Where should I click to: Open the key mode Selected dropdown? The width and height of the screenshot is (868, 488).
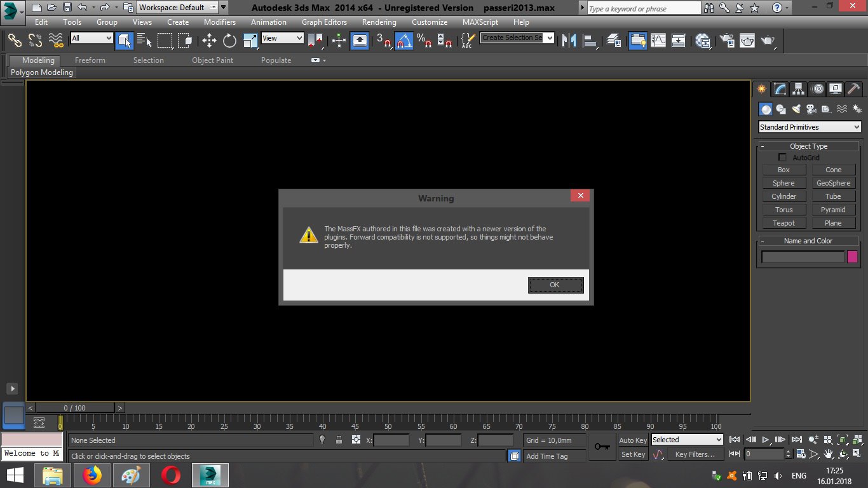687,440
